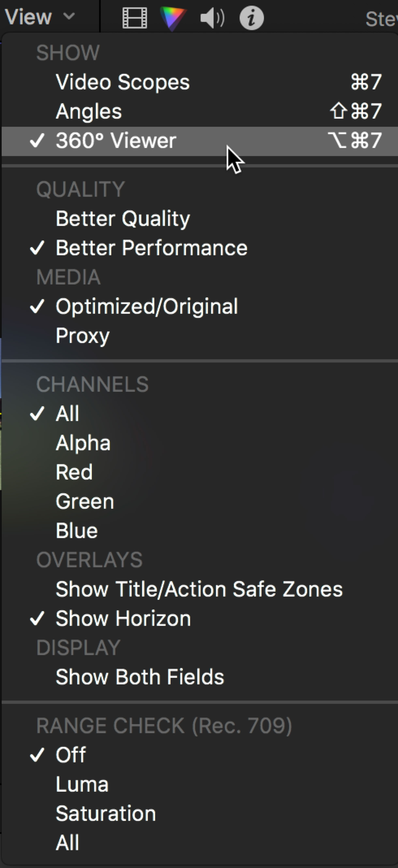Toggle off the 360° Viewer option
This screenshot has width=398, height=868.
(116, 141)
